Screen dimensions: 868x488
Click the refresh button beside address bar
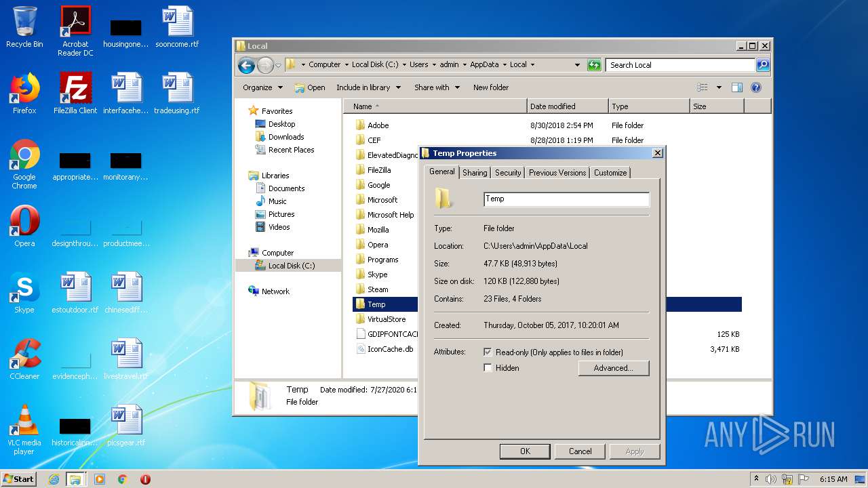[x=594, y=65]
